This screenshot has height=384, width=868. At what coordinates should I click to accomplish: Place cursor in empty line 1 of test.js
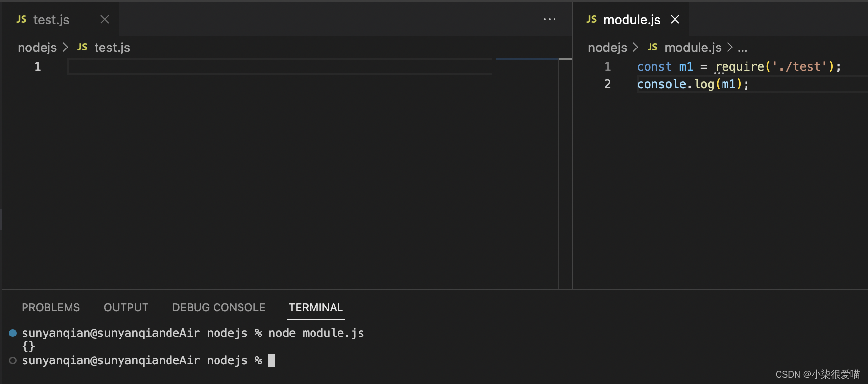279,67
